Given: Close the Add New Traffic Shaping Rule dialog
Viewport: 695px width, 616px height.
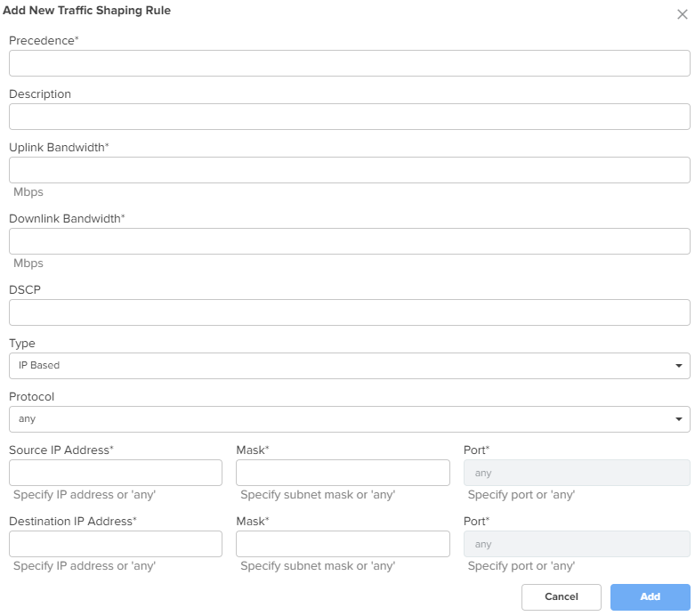Looking at the screenshot, I should [x=683, y=14].
